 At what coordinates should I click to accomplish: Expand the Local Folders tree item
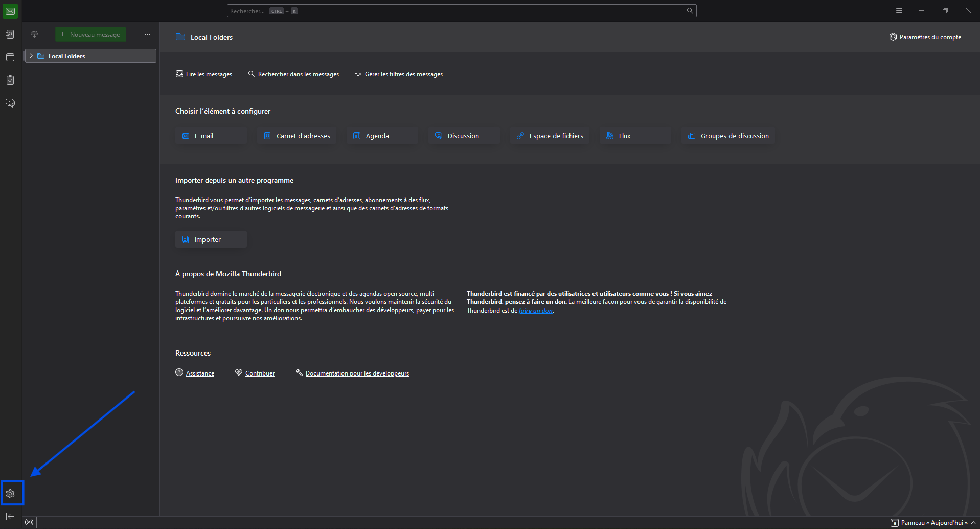point(31,56)
